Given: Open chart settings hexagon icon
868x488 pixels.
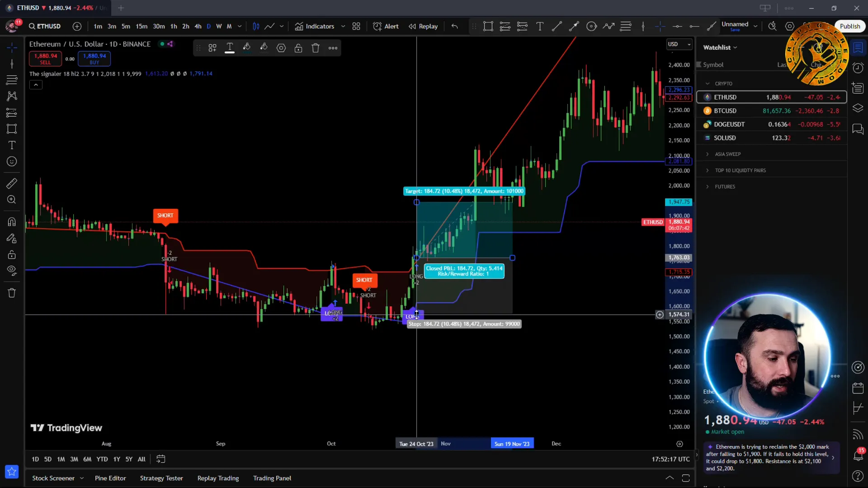Looking at the screenshot, I should pyautogui.click(x=790, y=26).
